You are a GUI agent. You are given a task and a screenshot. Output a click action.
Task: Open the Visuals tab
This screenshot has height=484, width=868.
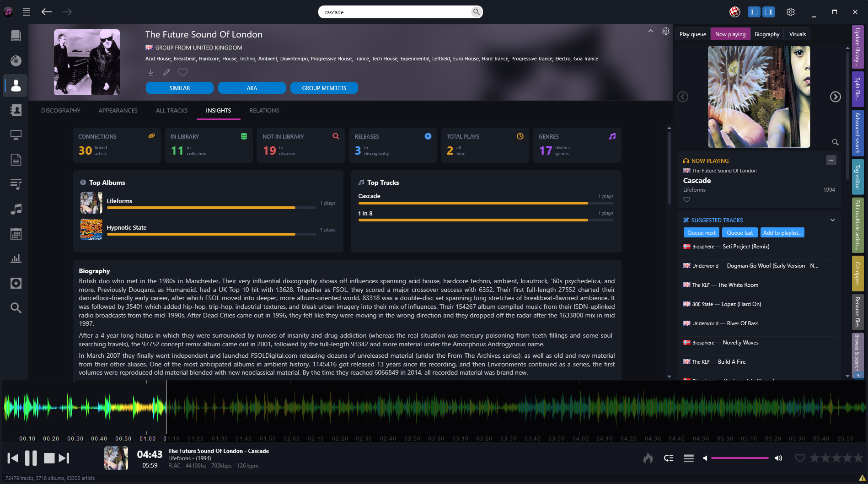pos(798,34)
